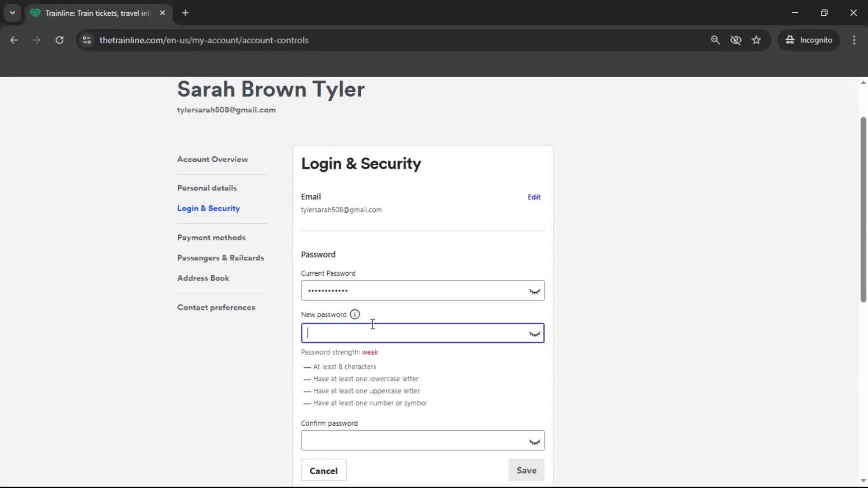Image resolution: width=868 pixels, height=488 pixels.
Task: Reveal the New password field text
Action: point(534,334)
